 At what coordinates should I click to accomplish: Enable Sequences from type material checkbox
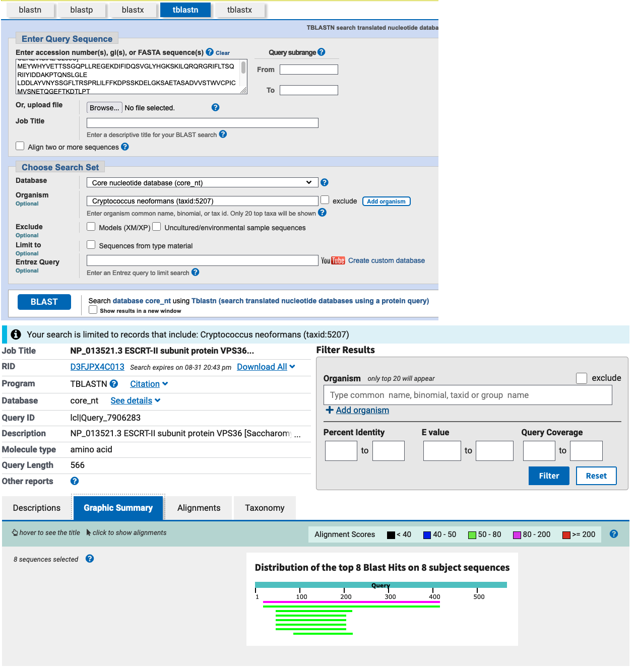(91, 245)
